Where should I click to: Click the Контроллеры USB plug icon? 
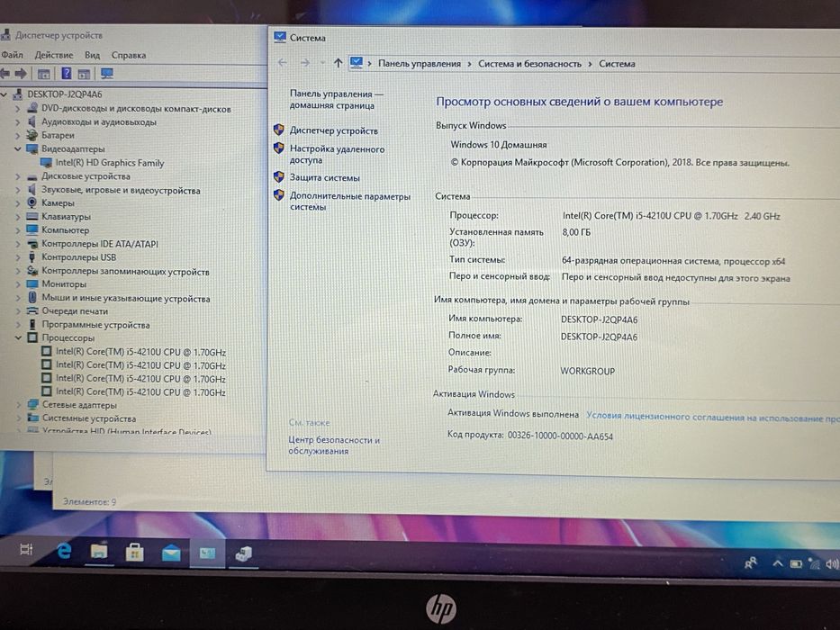click(32, 257)
